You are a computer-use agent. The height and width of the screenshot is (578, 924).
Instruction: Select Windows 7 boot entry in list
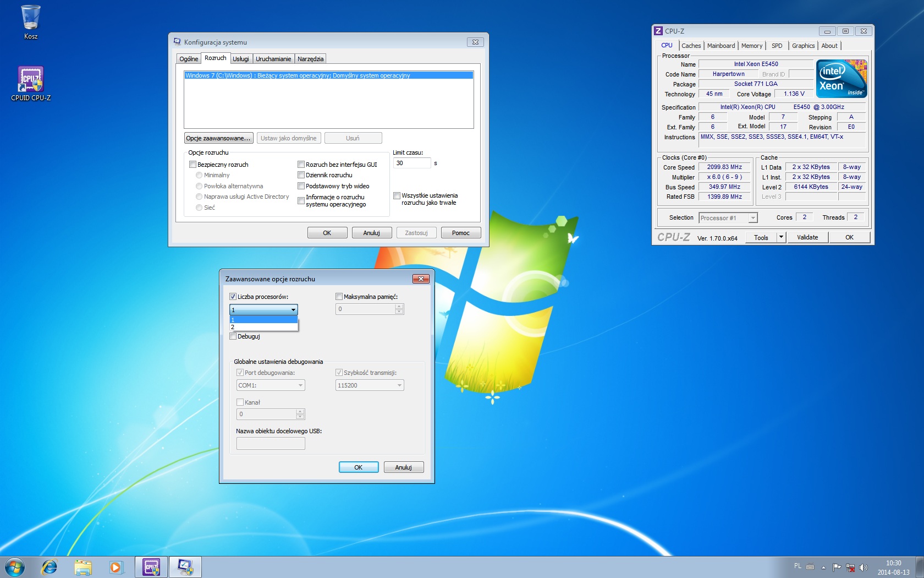tap(328, 75)
